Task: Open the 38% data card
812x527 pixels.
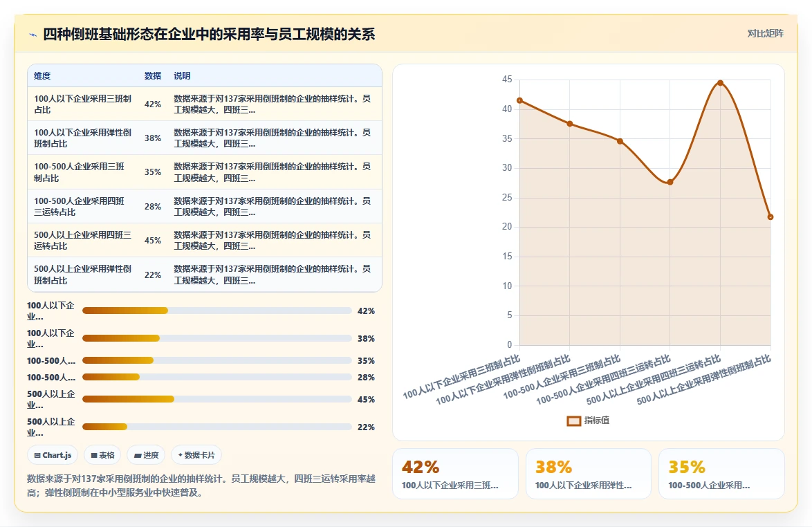Action: pos(589,474)
